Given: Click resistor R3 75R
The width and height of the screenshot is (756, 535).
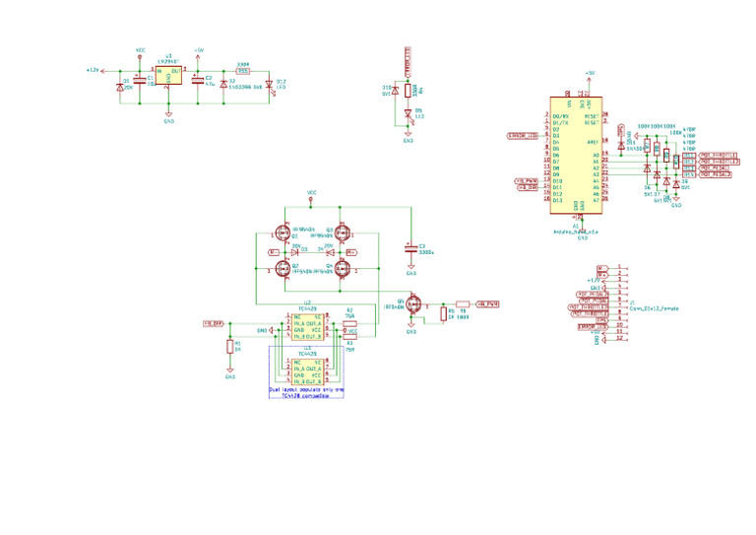Looking at the screenshot, I should [350, 337].
